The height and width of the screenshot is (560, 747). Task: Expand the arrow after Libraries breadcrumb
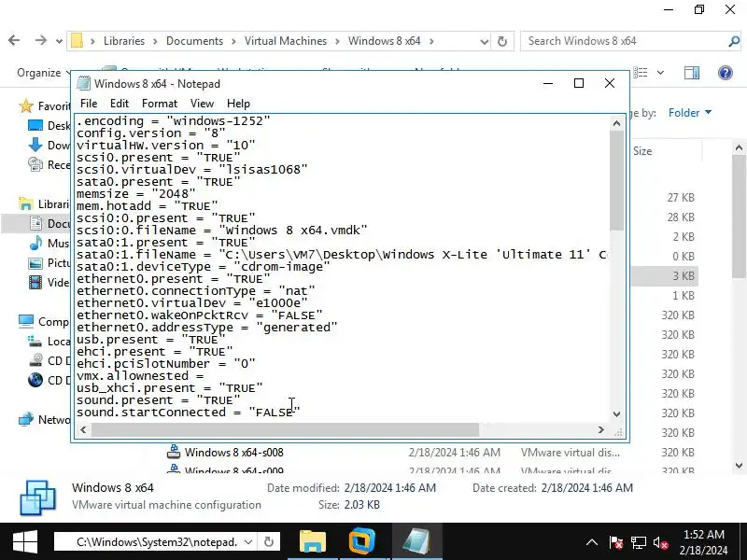pyautogui.click(x=155, y=41)
